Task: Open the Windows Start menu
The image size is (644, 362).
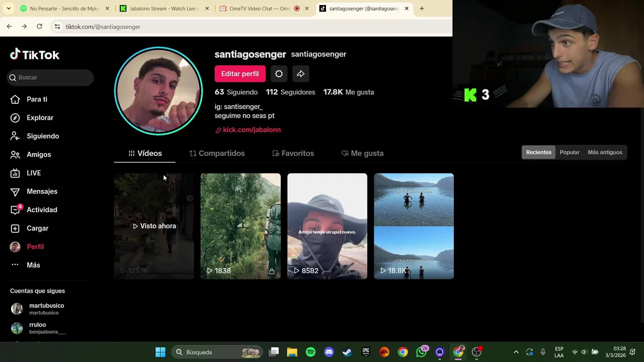Action: click(160, 352)
